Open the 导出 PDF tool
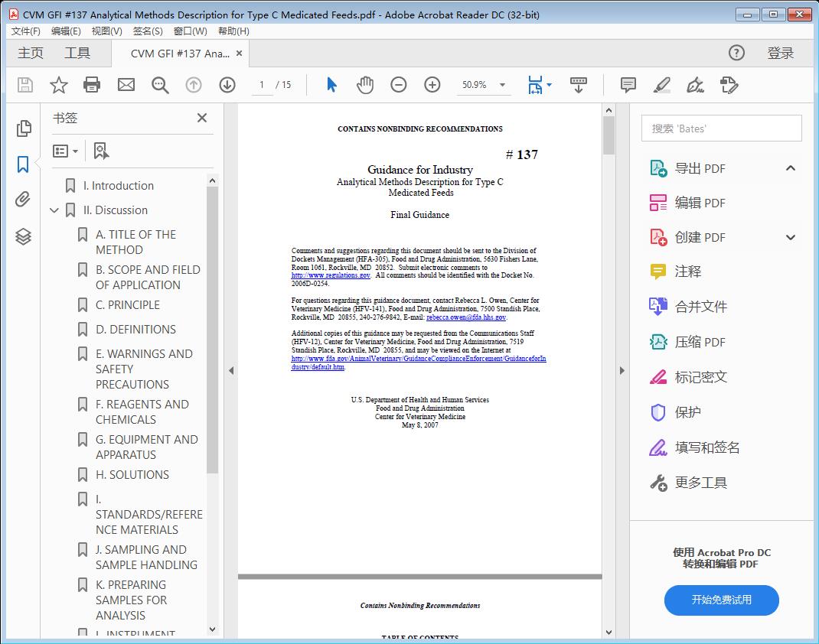819x644 pixels. 699,168
